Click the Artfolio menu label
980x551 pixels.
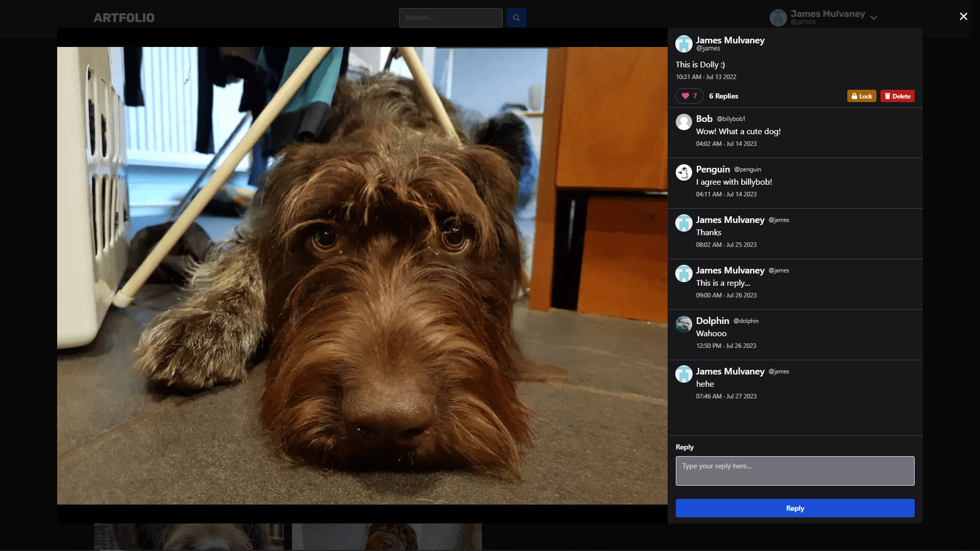124,17
